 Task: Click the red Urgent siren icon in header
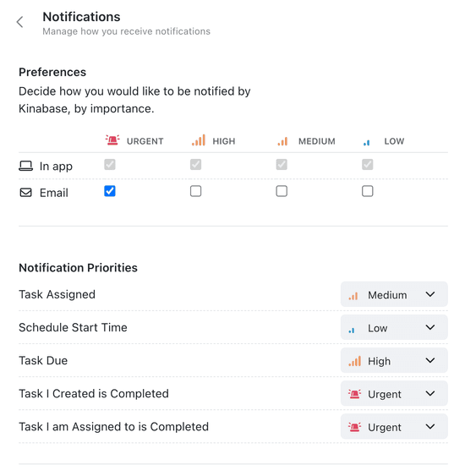[x=112, y=140]
